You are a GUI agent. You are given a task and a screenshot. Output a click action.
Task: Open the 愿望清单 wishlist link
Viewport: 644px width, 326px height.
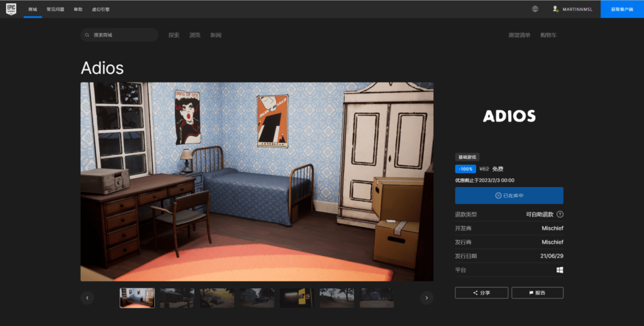coord(519,35)
